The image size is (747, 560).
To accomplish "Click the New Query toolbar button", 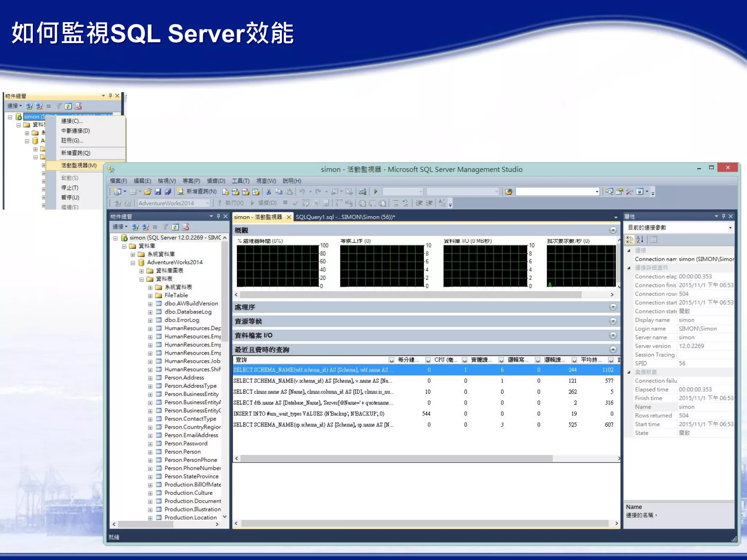I will click(x=197, y=191).
